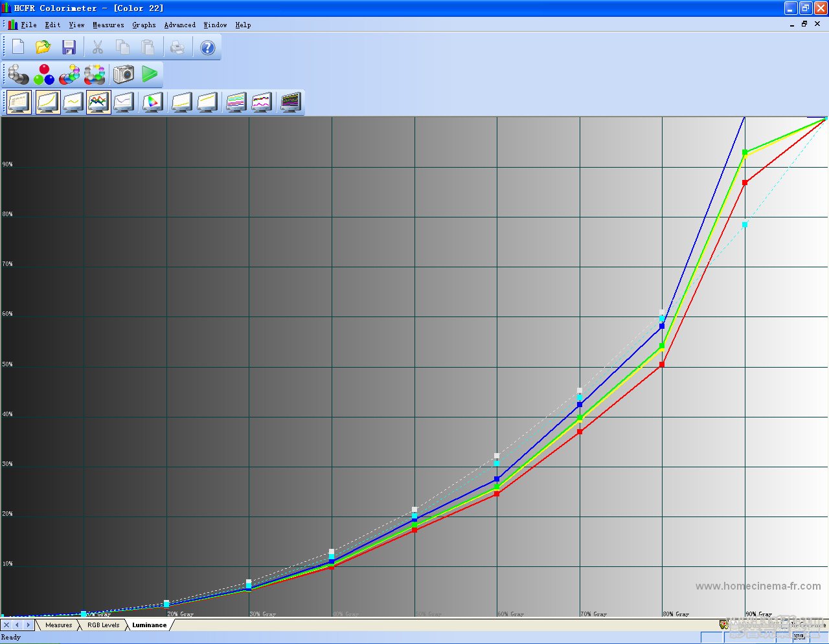Click the '90%' vertical axis label
The image size is (829, 644).
(7, 164)
